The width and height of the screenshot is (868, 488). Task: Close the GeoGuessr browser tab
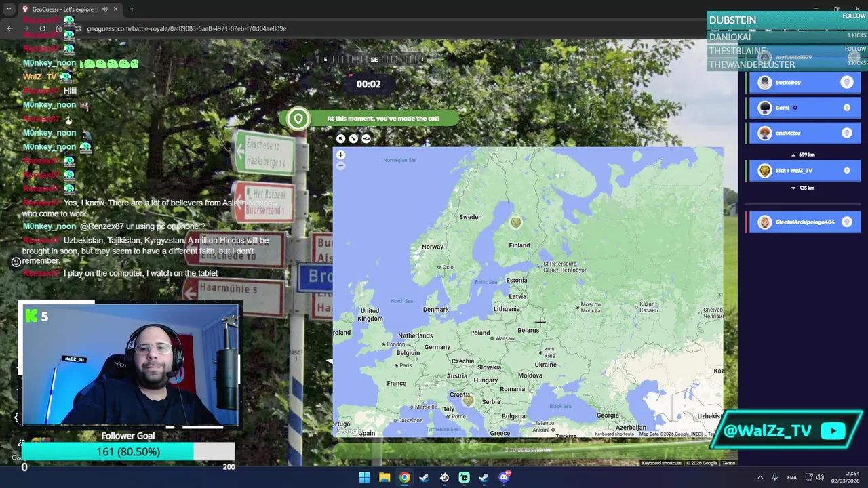tap(115, 9)
